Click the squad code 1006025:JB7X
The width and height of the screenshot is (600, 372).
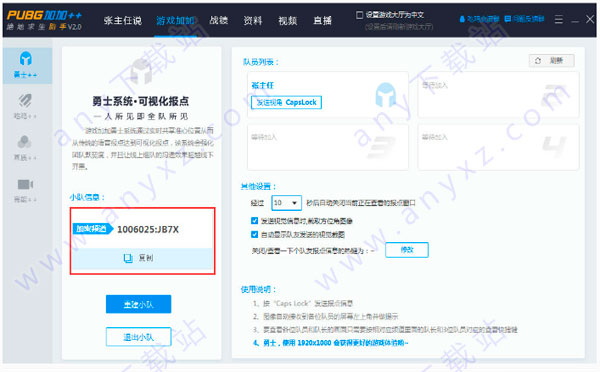click(x=148, y=229)
